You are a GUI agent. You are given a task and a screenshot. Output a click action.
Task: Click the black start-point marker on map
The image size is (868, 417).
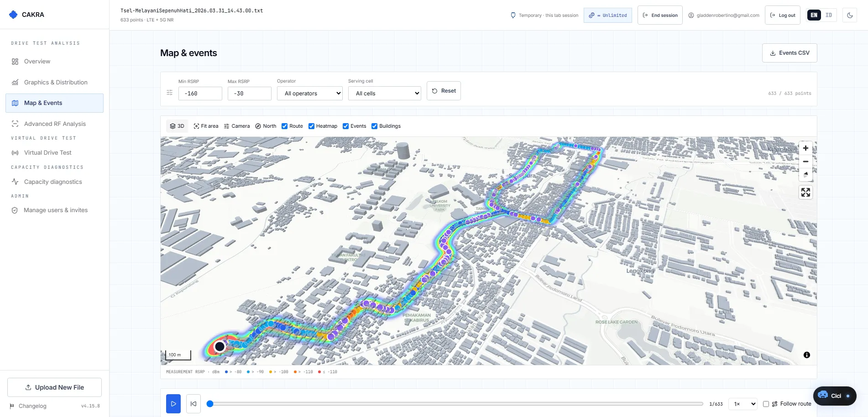click(220, 346)
